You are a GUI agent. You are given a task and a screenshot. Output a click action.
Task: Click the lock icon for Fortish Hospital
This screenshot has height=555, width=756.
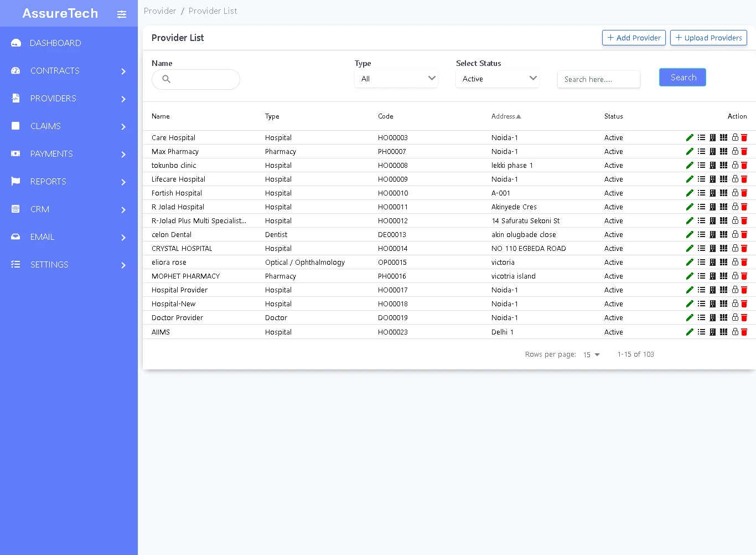tap(735, 193)
